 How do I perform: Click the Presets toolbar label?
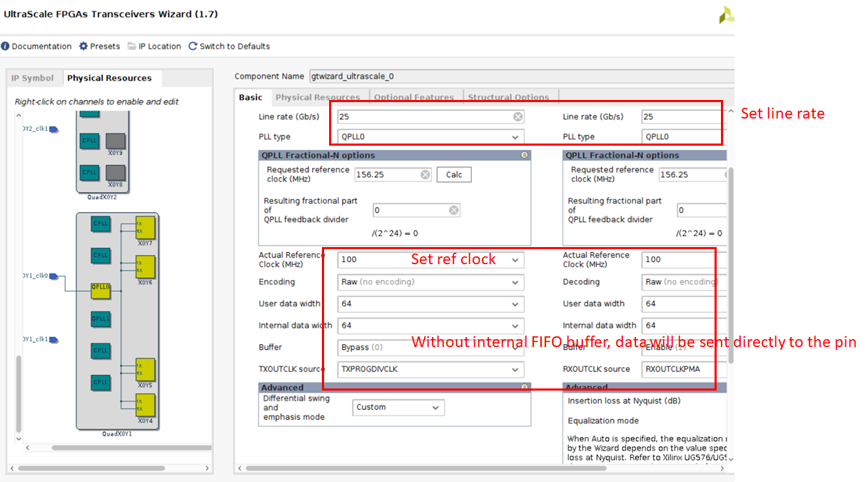point(105,46)
